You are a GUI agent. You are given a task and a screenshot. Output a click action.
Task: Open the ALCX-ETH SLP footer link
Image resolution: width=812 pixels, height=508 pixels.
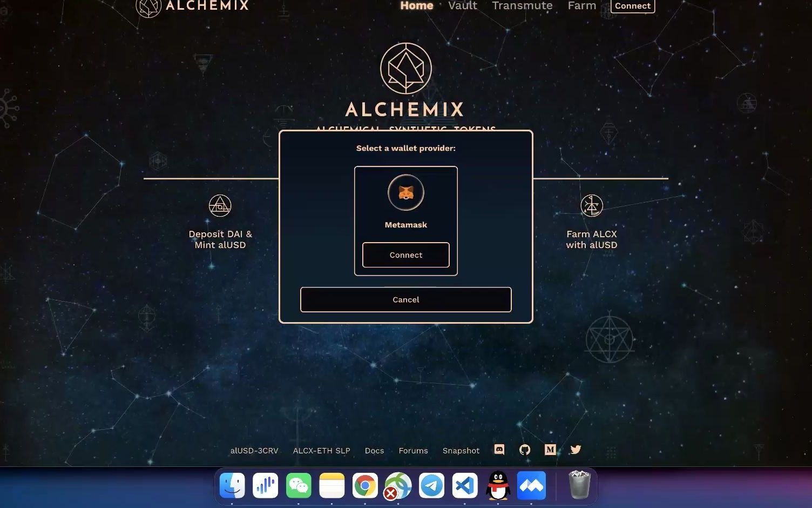coord(322,451)
